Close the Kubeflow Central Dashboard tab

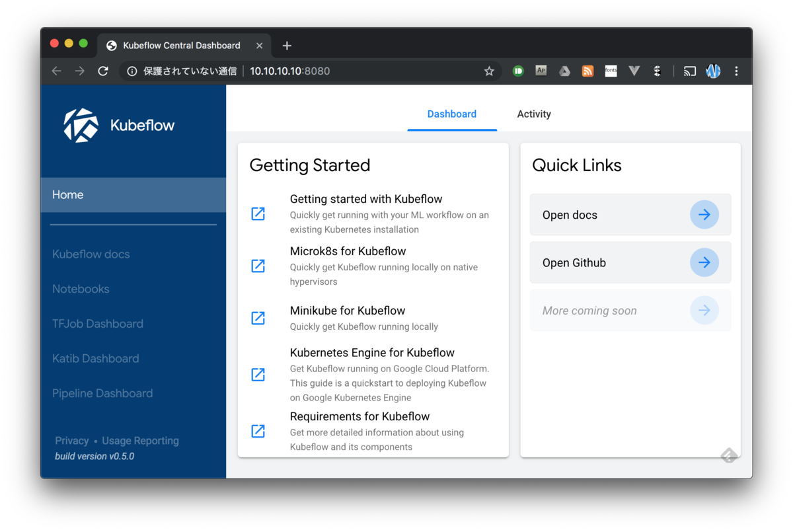point(259,46)
